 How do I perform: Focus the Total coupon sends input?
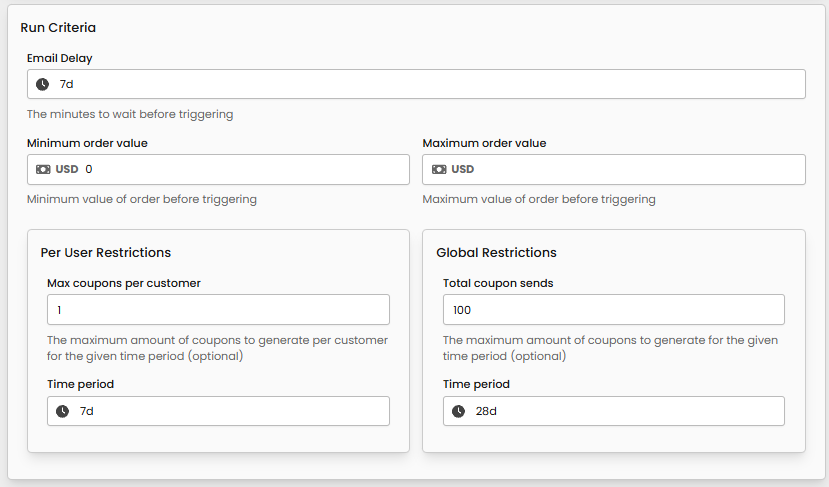(x=613, y=310)
